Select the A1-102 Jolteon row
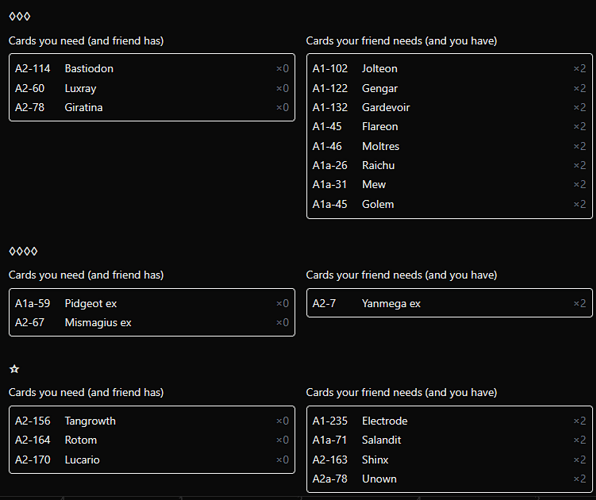 [449, 68]
